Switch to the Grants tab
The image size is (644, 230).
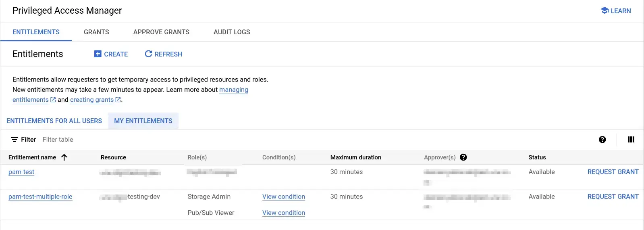tap(96, 32)
